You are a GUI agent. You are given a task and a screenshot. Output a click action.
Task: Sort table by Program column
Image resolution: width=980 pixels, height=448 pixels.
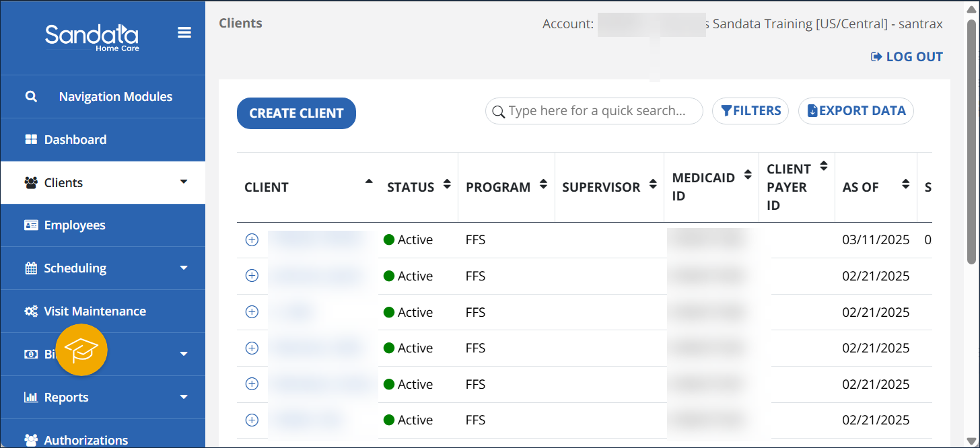point(543,185)
